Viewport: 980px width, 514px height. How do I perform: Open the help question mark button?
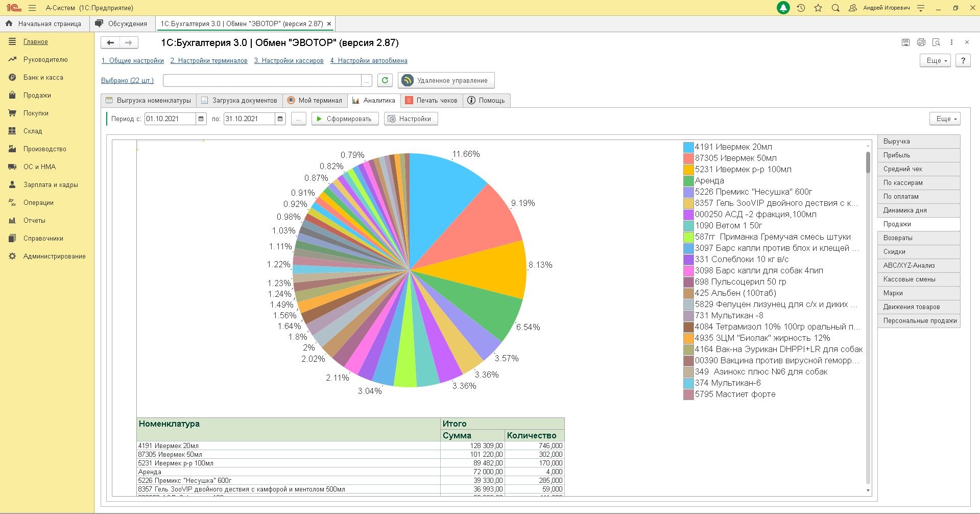(x=963, y=60)
